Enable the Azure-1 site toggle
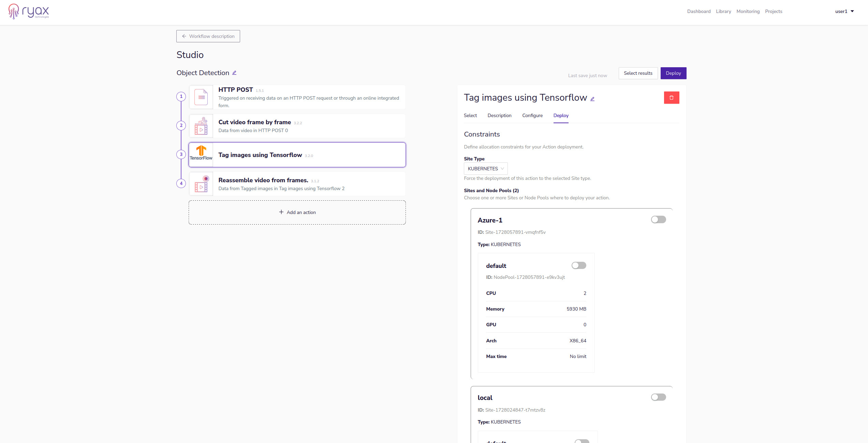The width and height of the screenshot is (868, 443). [x=658, y=219]
